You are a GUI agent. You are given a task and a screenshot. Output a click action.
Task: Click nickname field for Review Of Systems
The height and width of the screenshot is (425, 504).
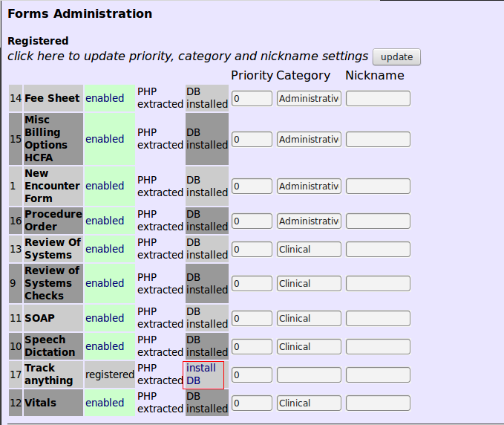coord(378,249)
